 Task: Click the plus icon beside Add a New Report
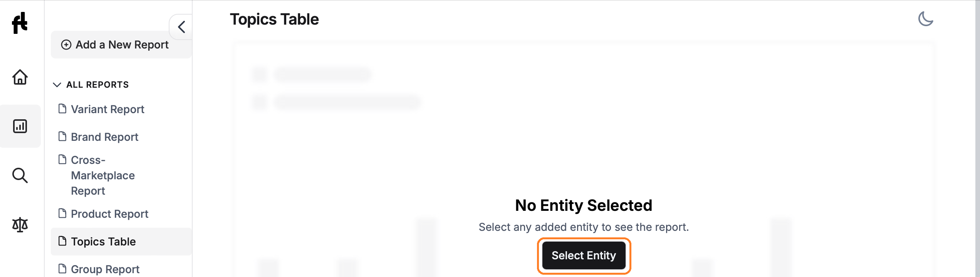pyautogui.click(x=66, y=45)
